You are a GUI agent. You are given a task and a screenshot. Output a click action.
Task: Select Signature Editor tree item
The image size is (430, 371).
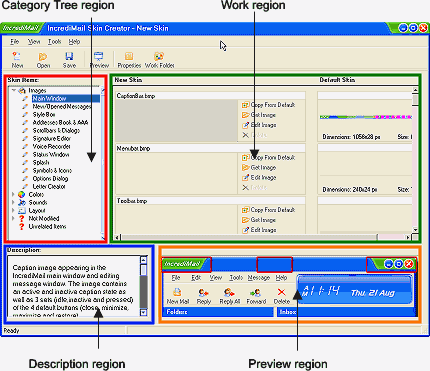point(52,139)
